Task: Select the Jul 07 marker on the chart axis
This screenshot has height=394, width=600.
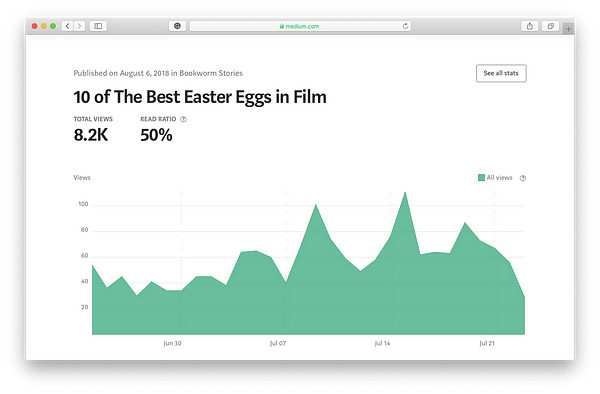Action: coord(278,343)
